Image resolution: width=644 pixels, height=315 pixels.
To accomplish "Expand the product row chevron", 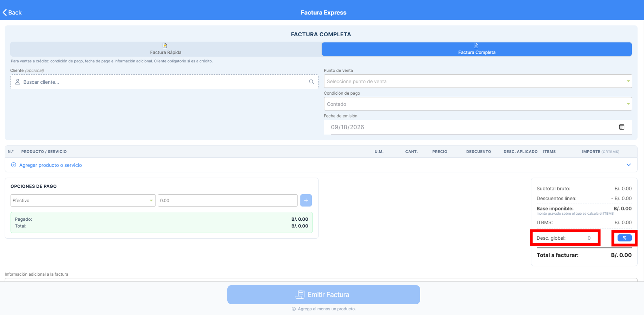I will (629, 165).
